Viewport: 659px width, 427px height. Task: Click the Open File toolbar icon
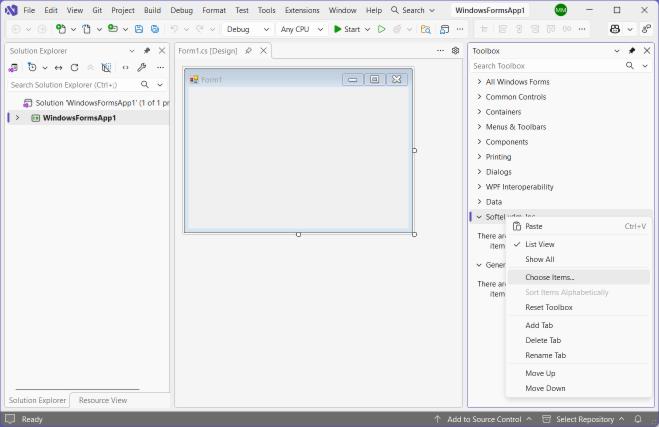click(86, 29)
